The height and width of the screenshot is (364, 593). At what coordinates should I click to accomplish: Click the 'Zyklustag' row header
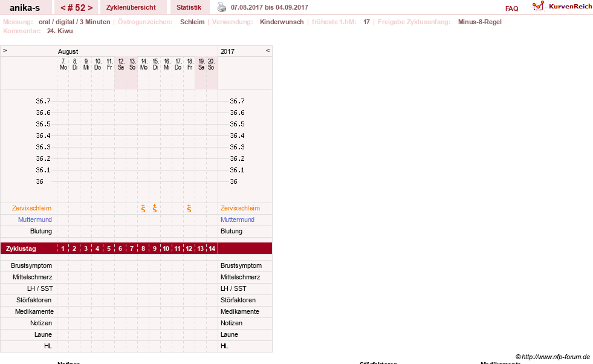[21, 249]
